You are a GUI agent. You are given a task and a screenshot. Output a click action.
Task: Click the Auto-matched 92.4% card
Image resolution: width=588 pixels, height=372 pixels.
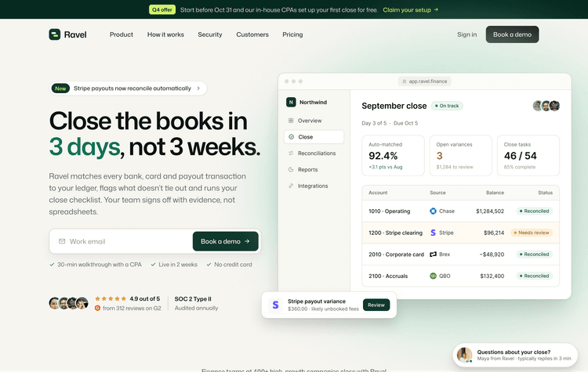coord(393,156)
